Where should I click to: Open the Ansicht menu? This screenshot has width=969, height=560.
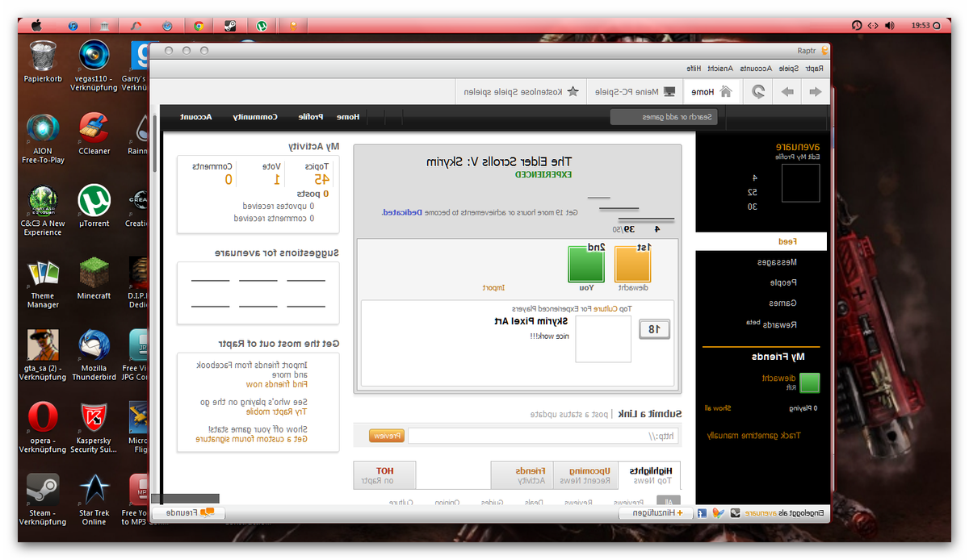click(721, 69)
